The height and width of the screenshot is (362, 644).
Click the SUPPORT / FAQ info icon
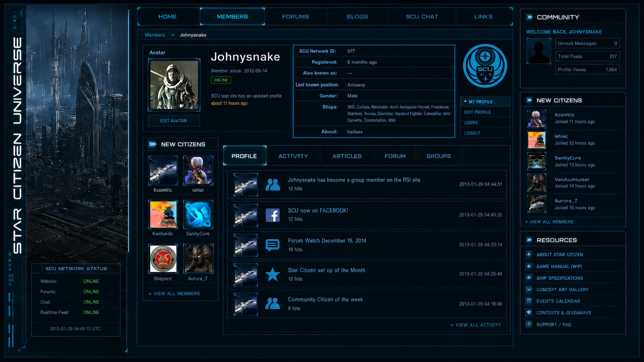pos(529,324)
